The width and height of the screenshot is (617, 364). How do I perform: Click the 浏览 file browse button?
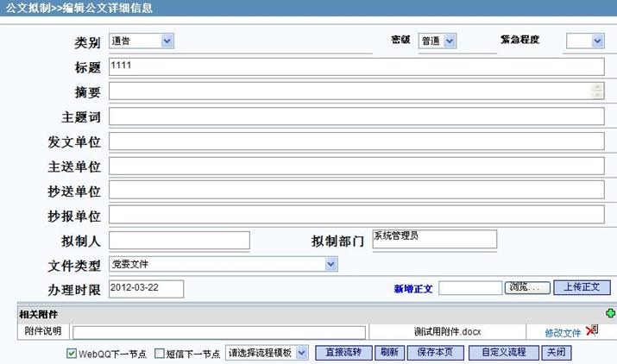tap(526, 287)
